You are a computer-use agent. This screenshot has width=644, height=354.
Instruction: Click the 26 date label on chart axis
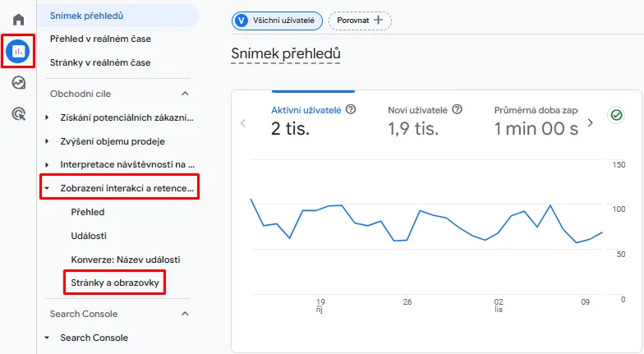click(407, 302)
